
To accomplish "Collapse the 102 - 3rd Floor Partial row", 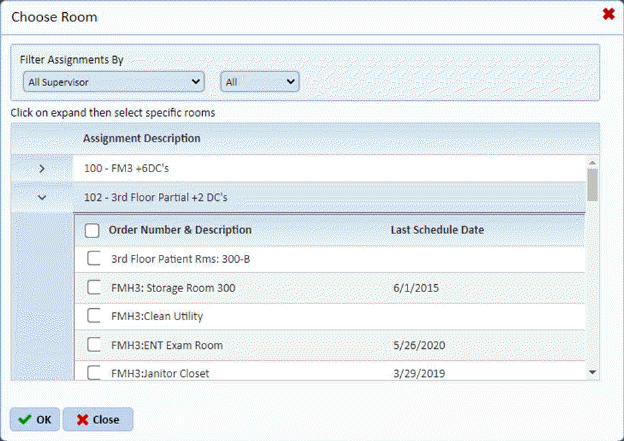I will [x=41, y=197].
